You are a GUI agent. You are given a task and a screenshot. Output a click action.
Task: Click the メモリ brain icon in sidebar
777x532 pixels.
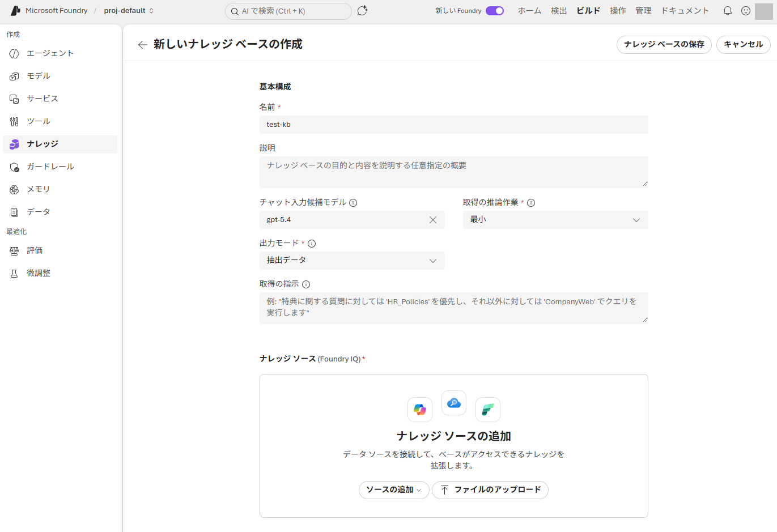[14, 189]
